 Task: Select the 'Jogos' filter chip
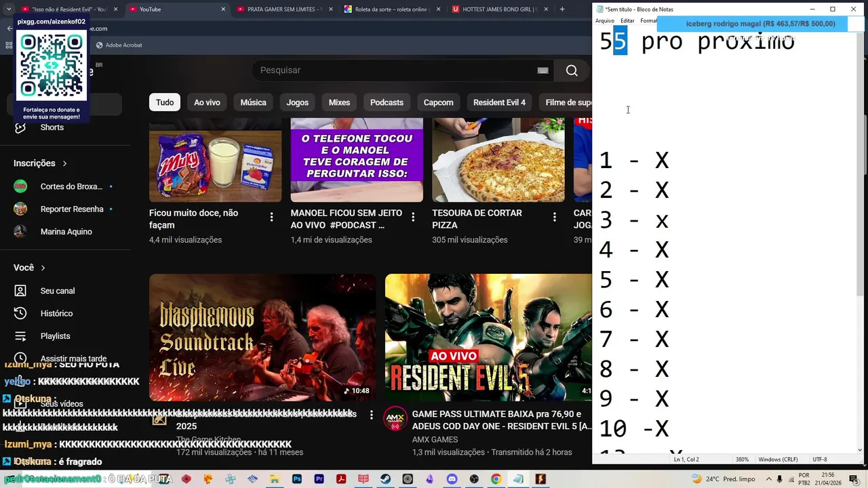(297, 102)
